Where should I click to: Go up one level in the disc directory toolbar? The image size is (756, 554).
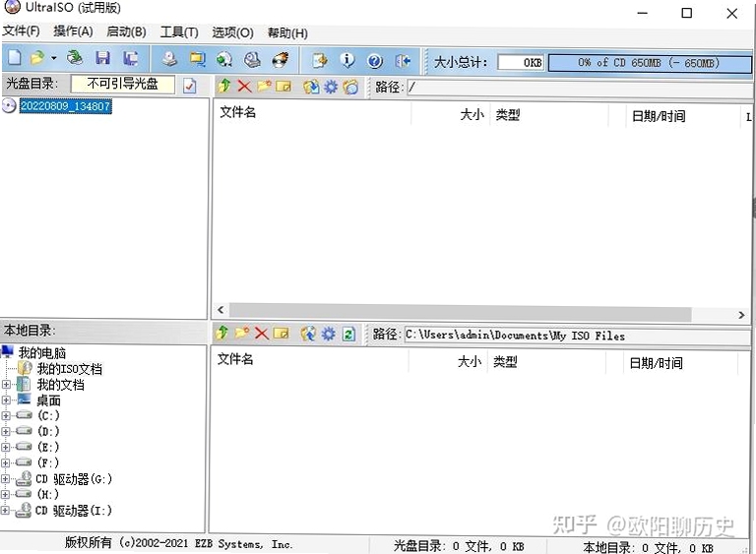click(223, 86)
